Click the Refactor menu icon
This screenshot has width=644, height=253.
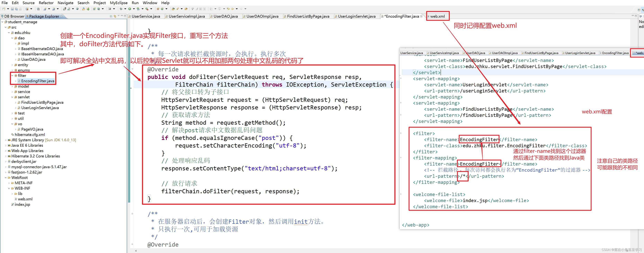[46, 3]
